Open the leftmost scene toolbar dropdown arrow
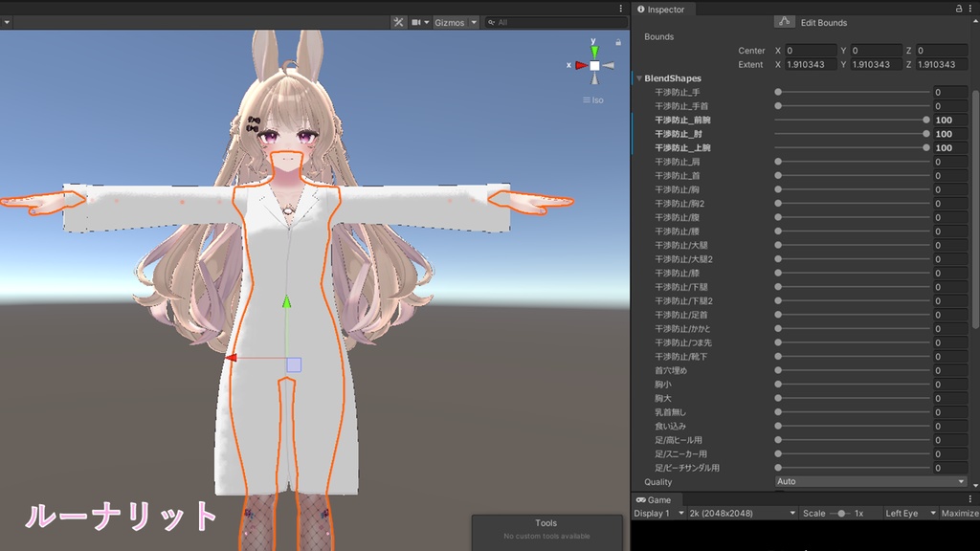This screenshot has width=980, height=551. 7,23
